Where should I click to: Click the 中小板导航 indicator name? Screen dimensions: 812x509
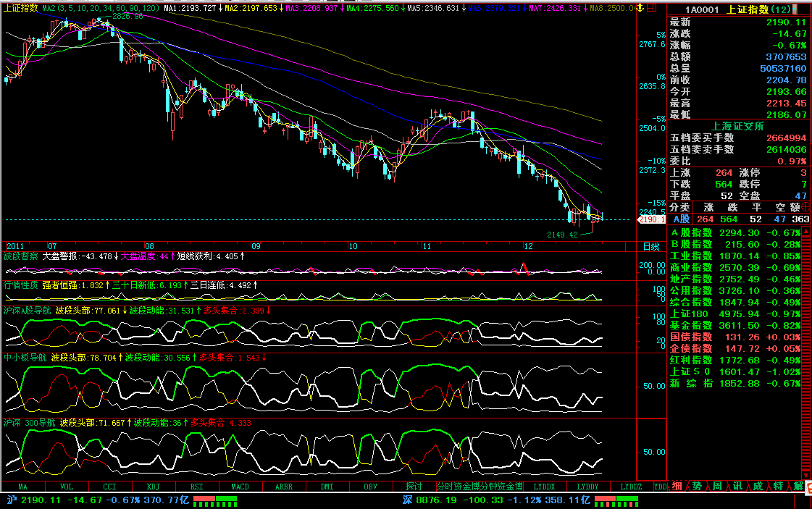coord(25,358)
